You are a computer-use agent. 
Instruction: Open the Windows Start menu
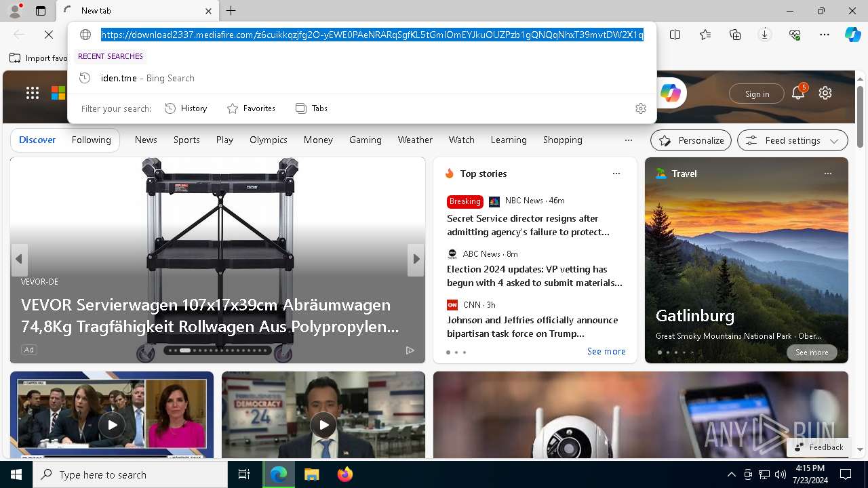[16, 474]
